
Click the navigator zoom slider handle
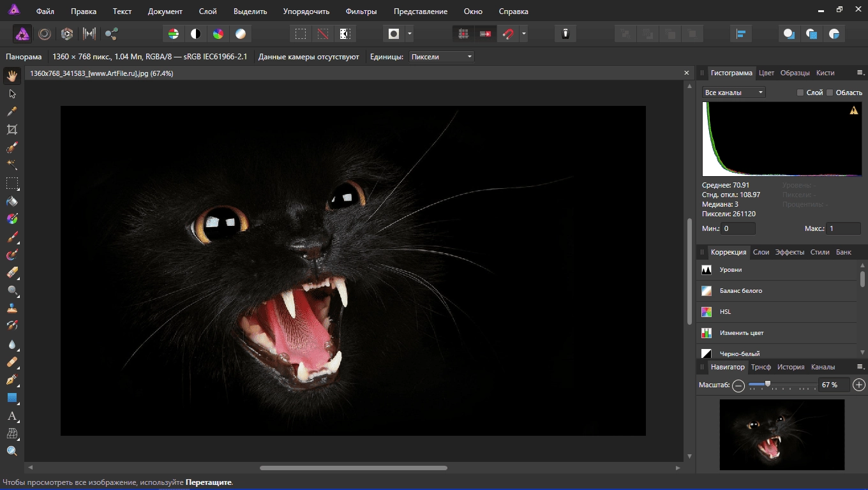click(x=768, y=384)
